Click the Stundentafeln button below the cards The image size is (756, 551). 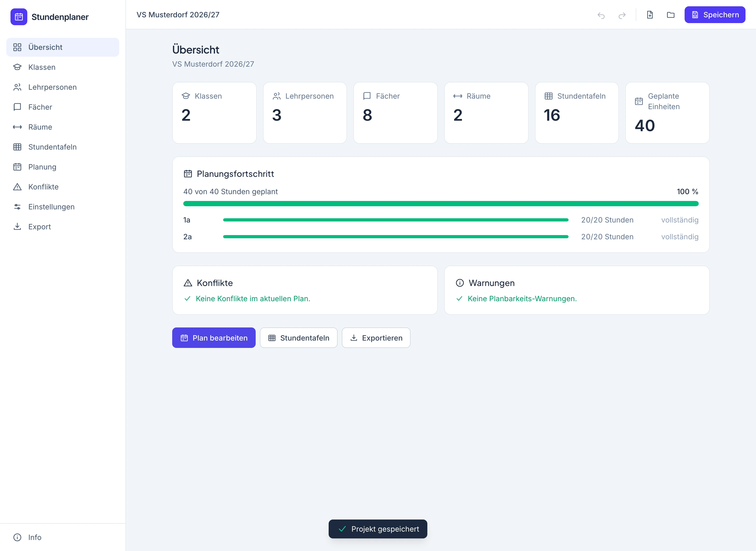[299, 338]
